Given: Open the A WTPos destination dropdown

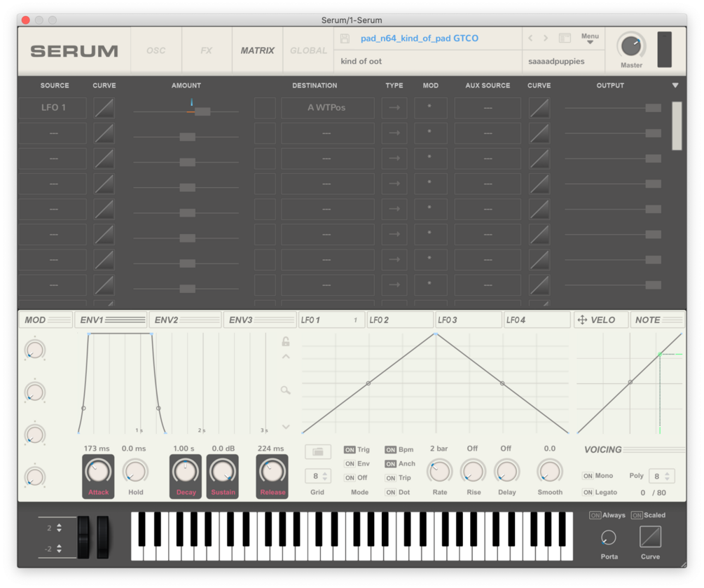Looking at the screenshot, I should [327, 108].
